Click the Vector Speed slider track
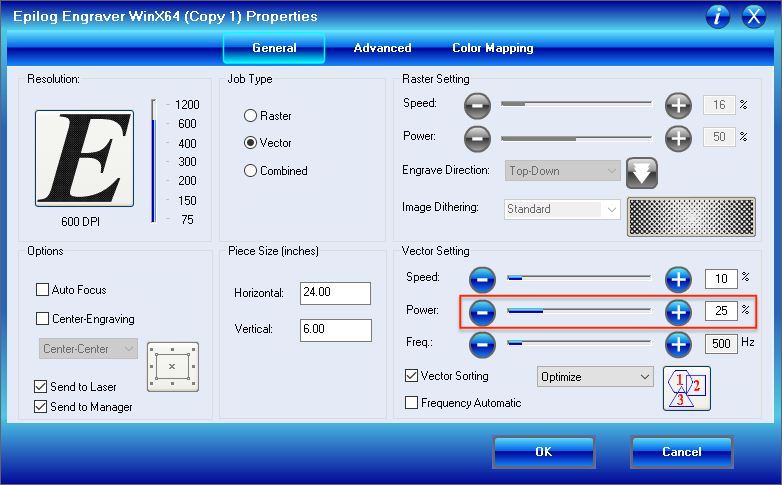 [579, 277]
